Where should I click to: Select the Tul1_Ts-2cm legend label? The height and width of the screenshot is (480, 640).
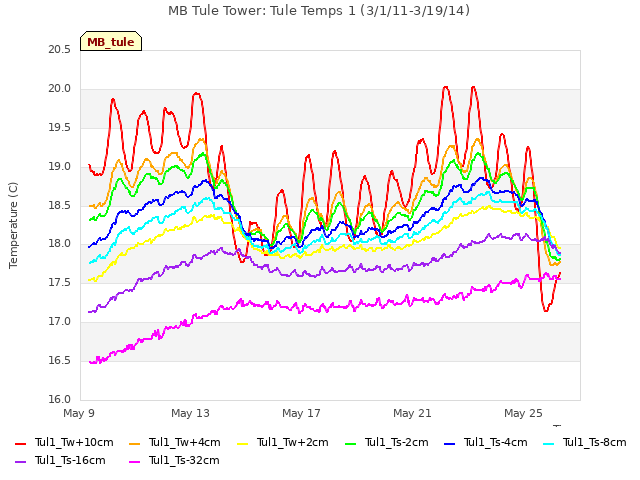click(397, 442)
